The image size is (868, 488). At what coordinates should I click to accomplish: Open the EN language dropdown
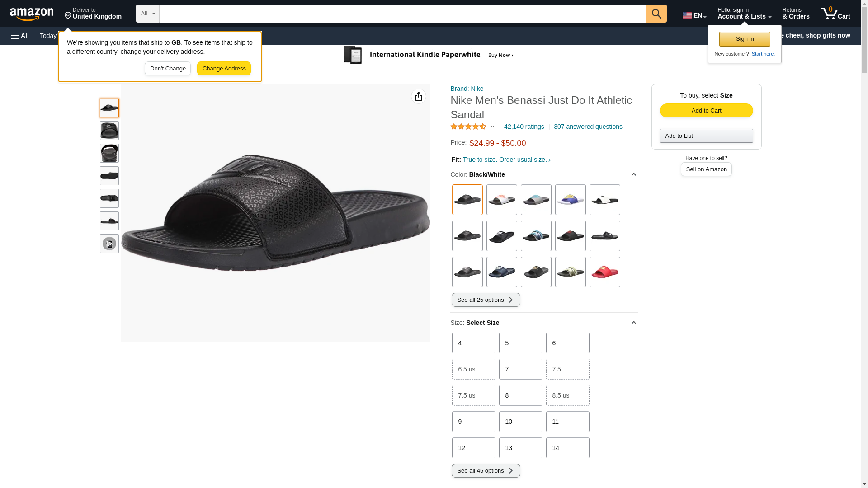(694, 15)
